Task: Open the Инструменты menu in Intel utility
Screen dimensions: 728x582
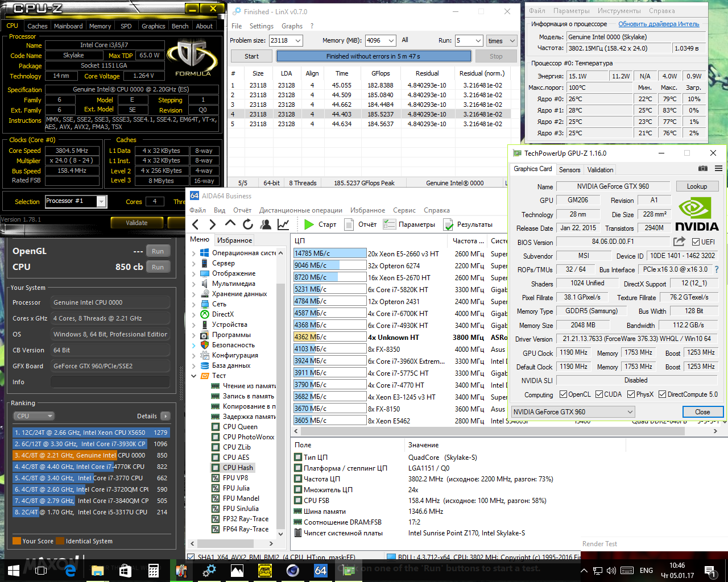Action: tap(619, 11)
